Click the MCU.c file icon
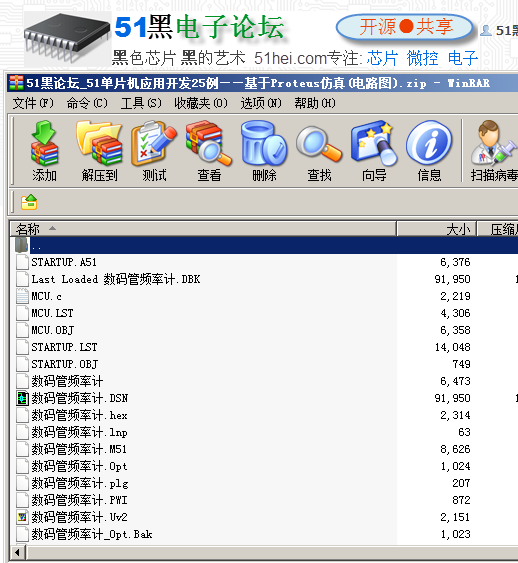 click(x=22, y=296)
